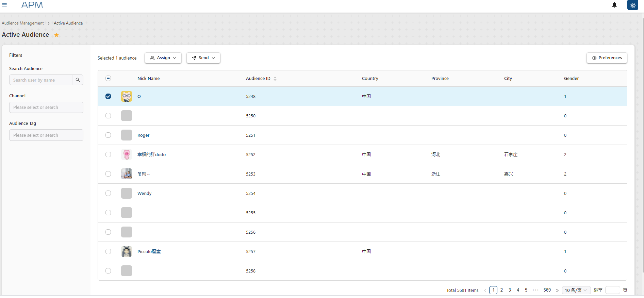
Task: Expand the Assign dropdown
Action: tap(163, 58)
